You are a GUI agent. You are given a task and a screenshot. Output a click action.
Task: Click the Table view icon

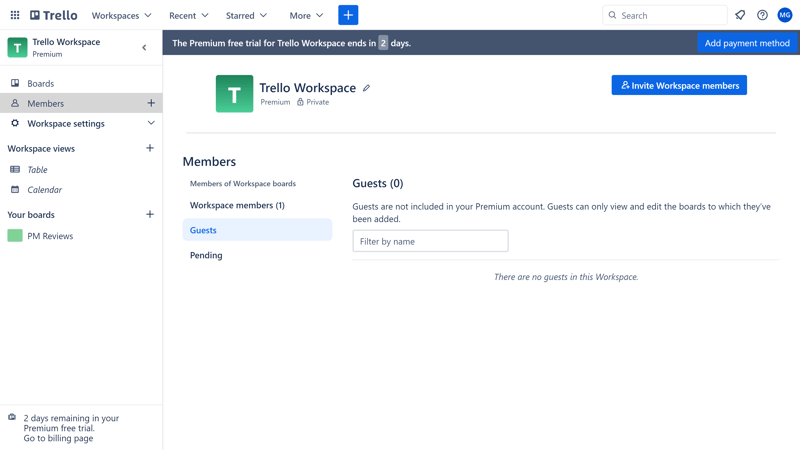[x=15, y=169]
